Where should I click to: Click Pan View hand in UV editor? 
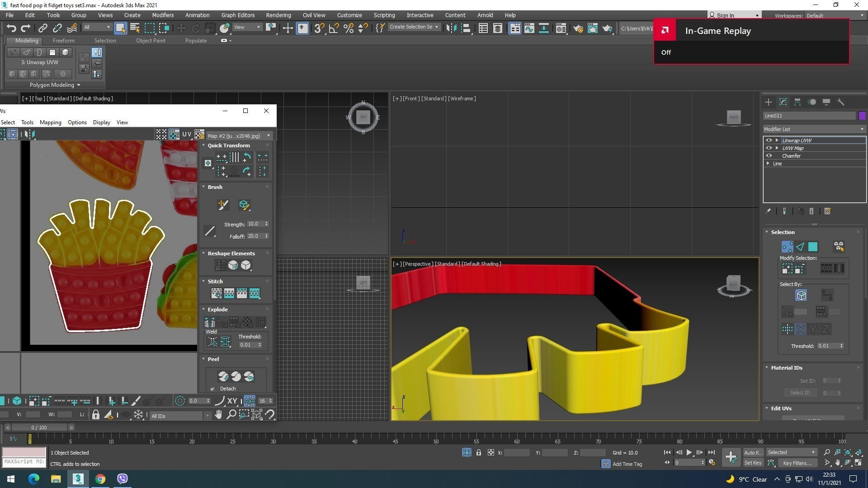click(218, 415)
